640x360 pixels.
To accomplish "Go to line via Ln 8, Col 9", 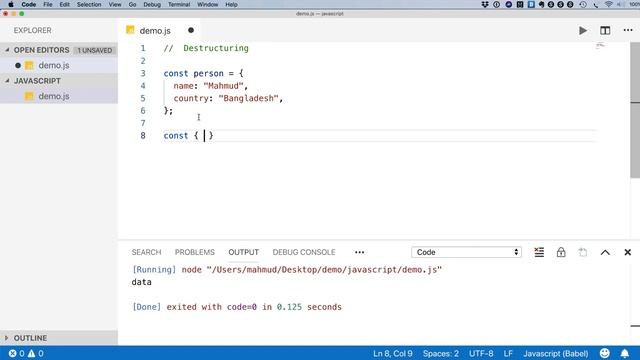I will click(x=393, y=353).
